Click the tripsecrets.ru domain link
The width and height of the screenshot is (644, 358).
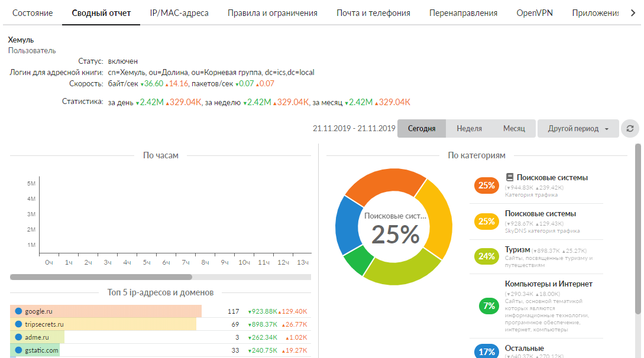(x=44, y=324)
